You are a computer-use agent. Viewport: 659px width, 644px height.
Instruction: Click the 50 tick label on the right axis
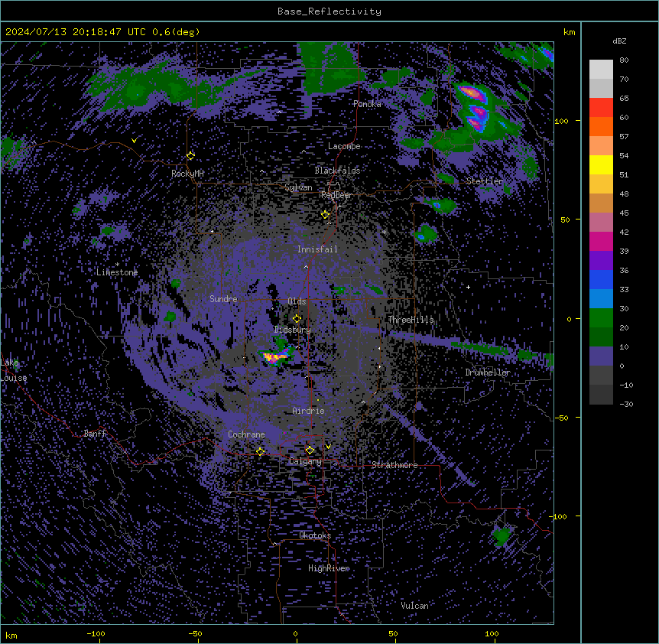click(x=565, y=220)
